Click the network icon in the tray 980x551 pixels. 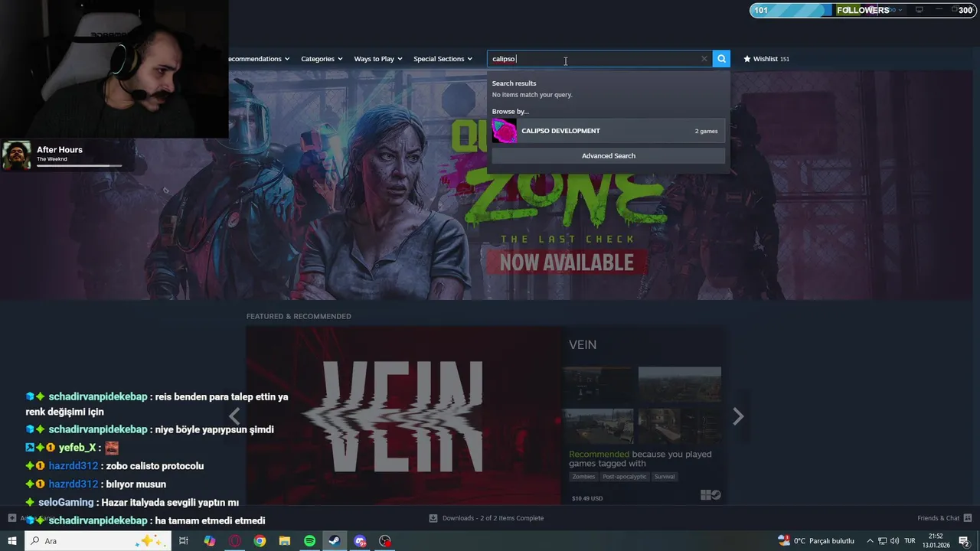tap(882, 541)
